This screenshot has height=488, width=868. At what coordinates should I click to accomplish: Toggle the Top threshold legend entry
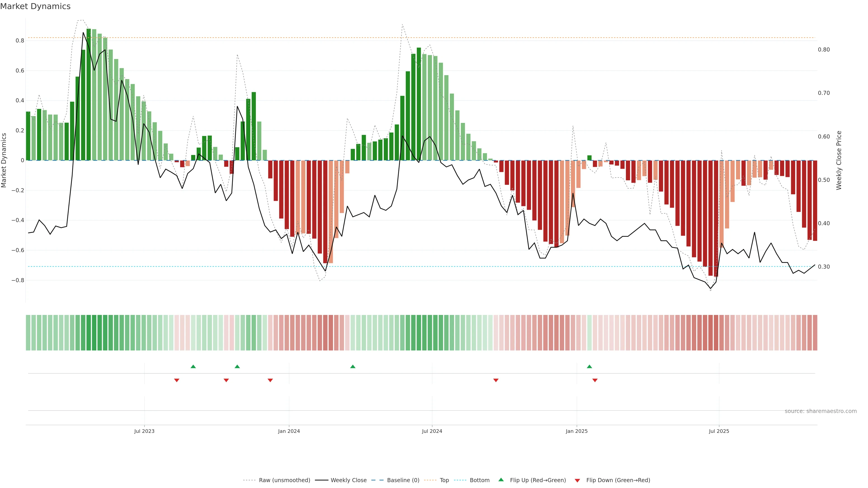click(x=444, y=480)
